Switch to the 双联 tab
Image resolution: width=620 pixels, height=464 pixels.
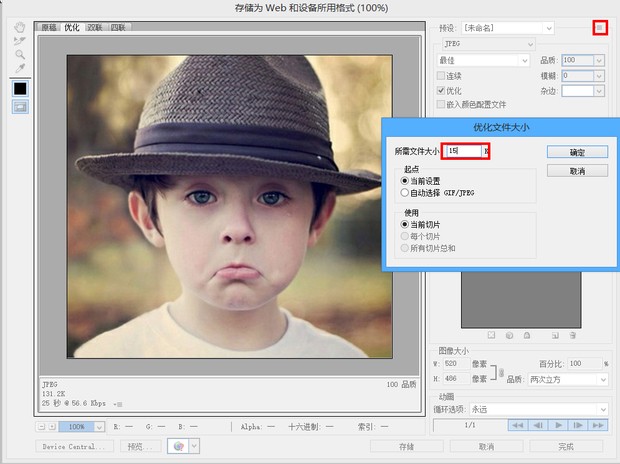click(x=95, y=27)
